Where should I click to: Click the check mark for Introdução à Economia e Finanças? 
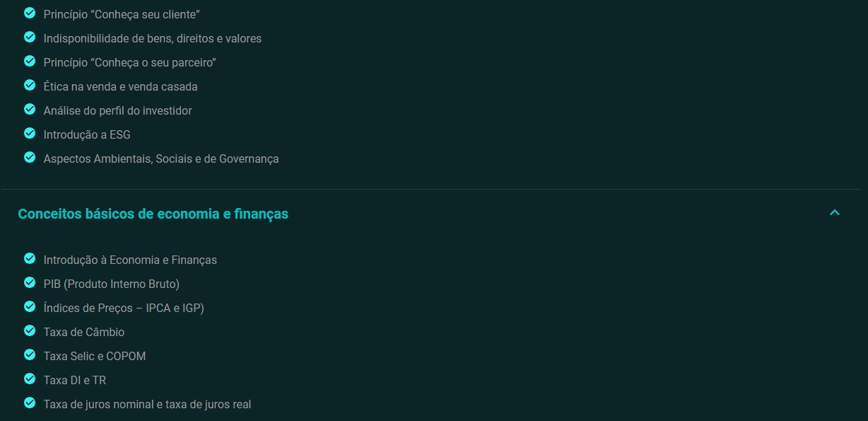pos(30,258)
